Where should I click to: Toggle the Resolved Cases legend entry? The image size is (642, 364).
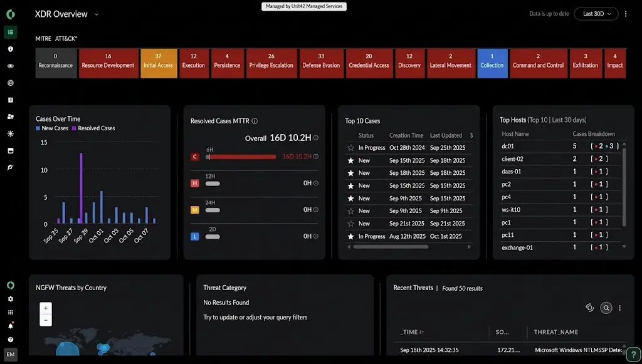[93, 128]
